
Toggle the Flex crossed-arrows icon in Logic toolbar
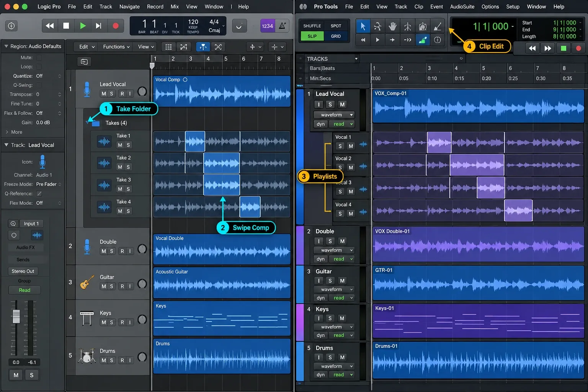tap(218, 47)
